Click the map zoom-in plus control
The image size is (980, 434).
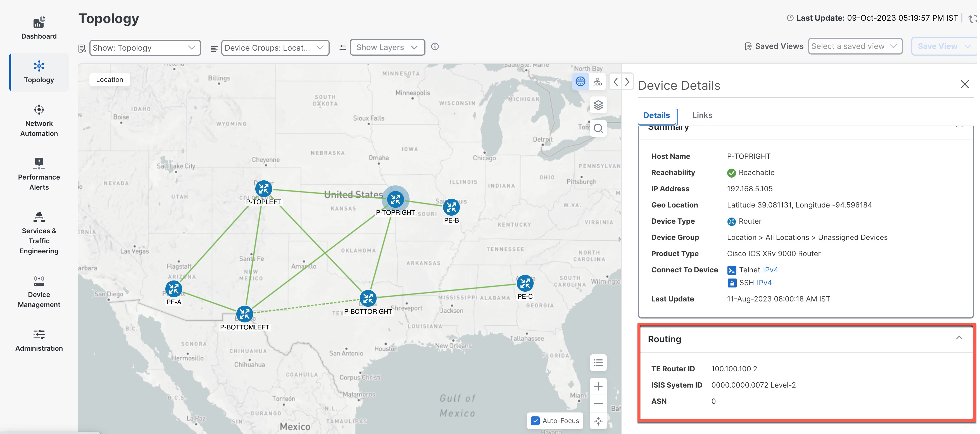click(x=598, y=386)
